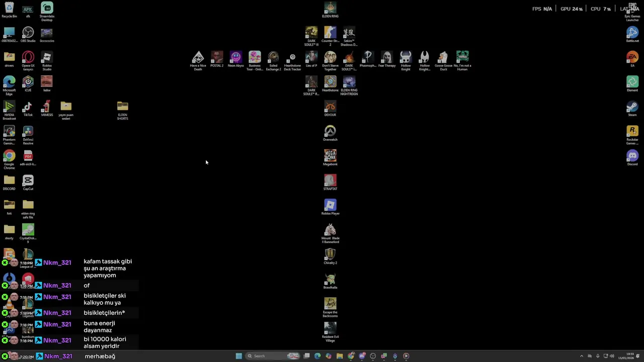Launch the Exiled Exchange 2 shortcut
This screenshot has height=362, width=644.
[273, 61]
